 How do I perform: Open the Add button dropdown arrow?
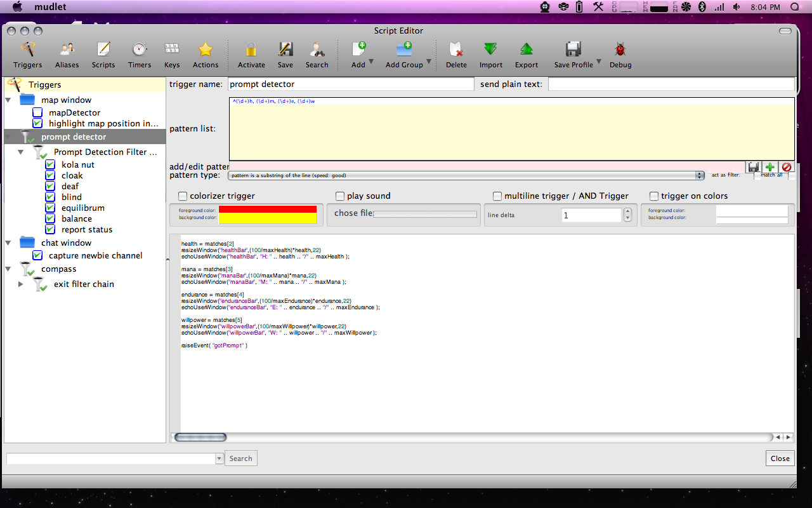370,62
